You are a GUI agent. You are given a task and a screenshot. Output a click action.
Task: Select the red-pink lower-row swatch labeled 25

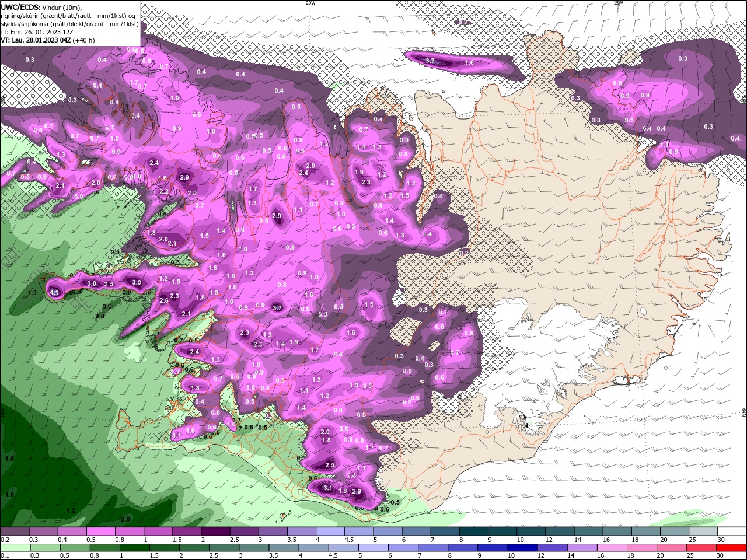pos(701,548)
